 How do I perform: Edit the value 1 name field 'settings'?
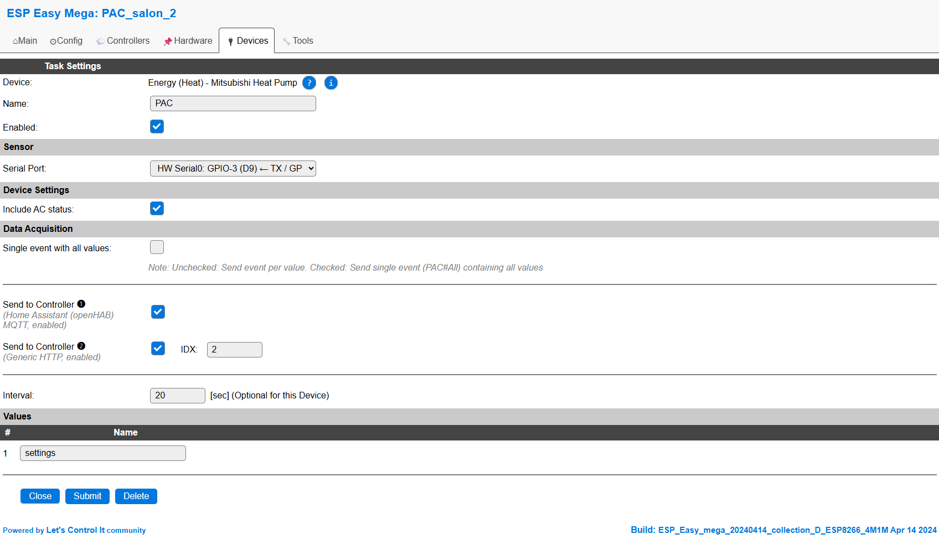tap(103, 453)
